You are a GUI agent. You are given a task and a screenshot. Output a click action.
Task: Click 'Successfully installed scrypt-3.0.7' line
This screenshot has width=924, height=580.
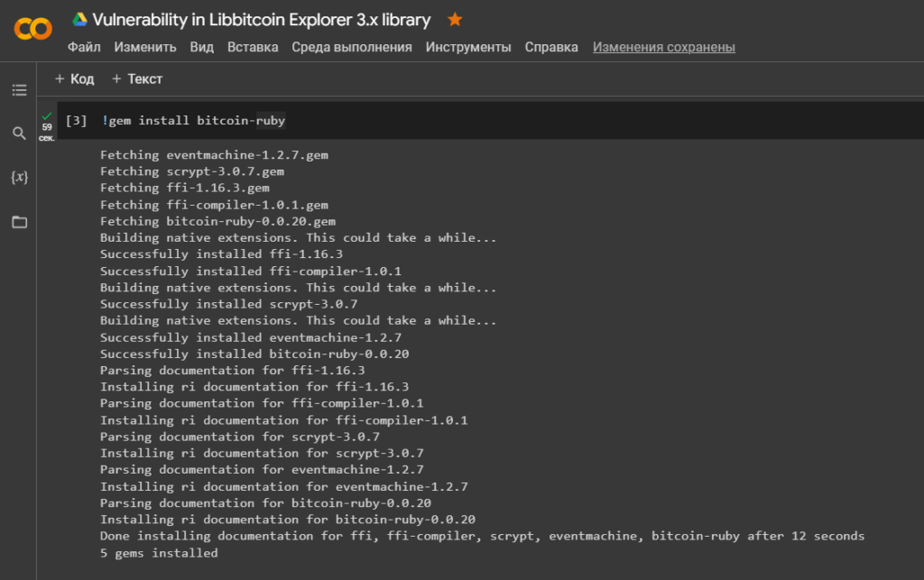(228, 304)
